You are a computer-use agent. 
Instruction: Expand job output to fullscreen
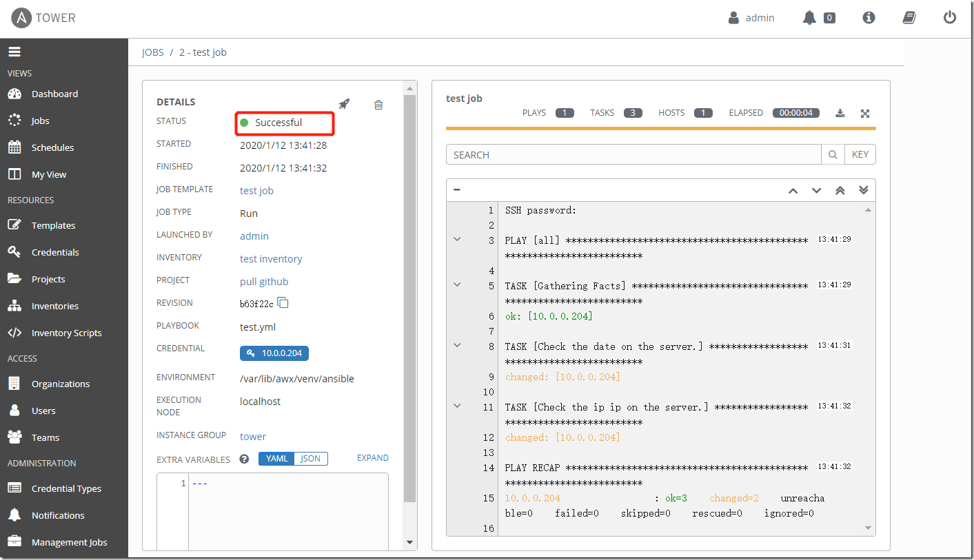click(865, 114)
